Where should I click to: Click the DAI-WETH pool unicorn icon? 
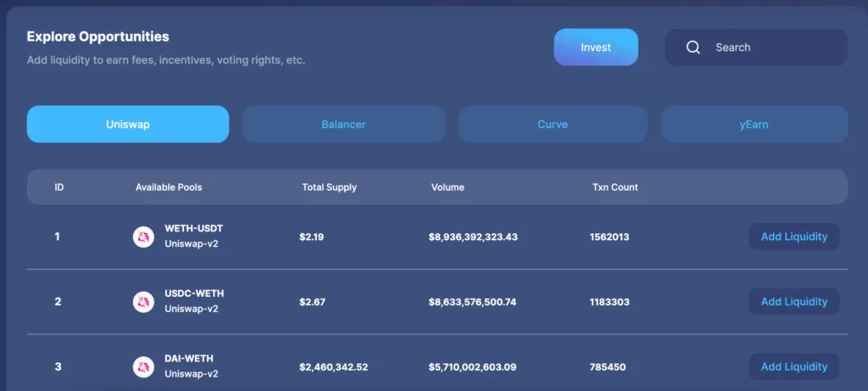tap(143, 367)
